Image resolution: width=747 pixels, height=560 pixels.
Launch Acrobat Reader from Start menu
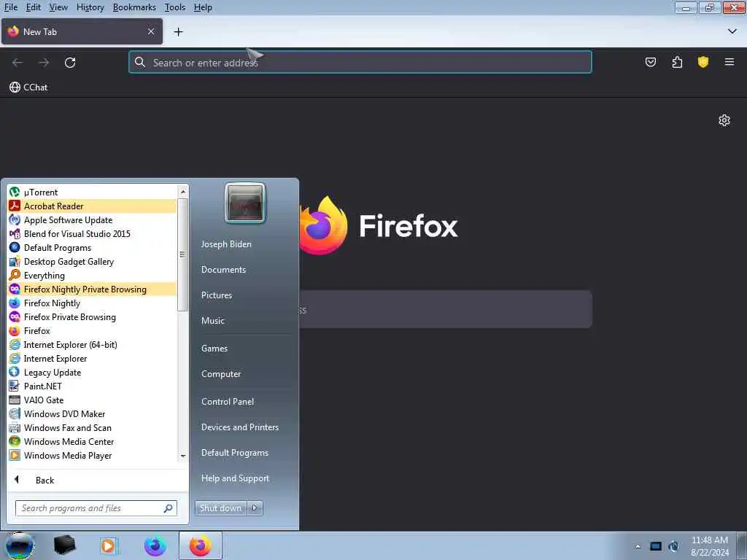92,206
